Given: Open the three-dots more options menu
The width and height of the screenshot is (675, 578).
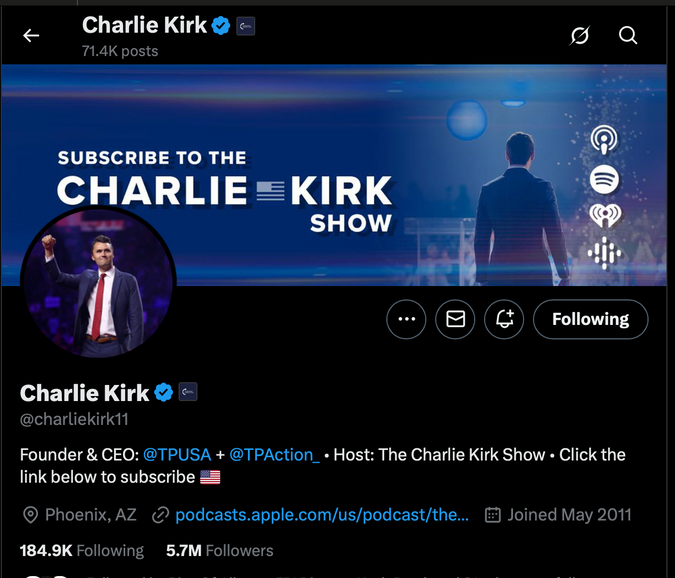Looking at the screenshot, I should pyautogui.click(x=406, y=319).
